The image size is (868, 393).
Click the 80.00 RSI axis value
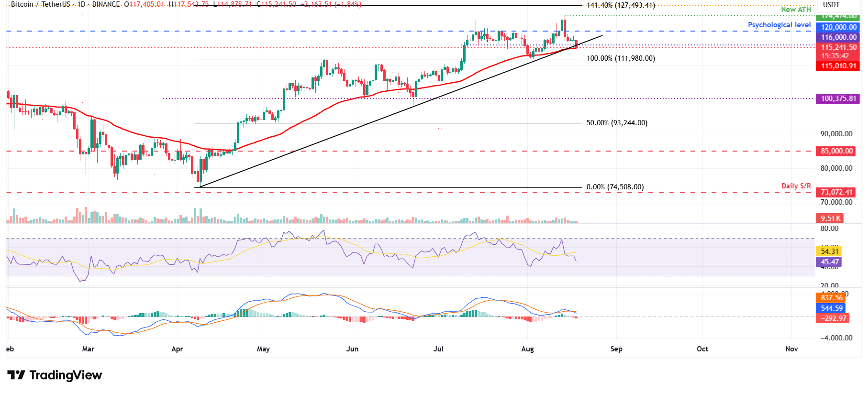tap(829, 229)
